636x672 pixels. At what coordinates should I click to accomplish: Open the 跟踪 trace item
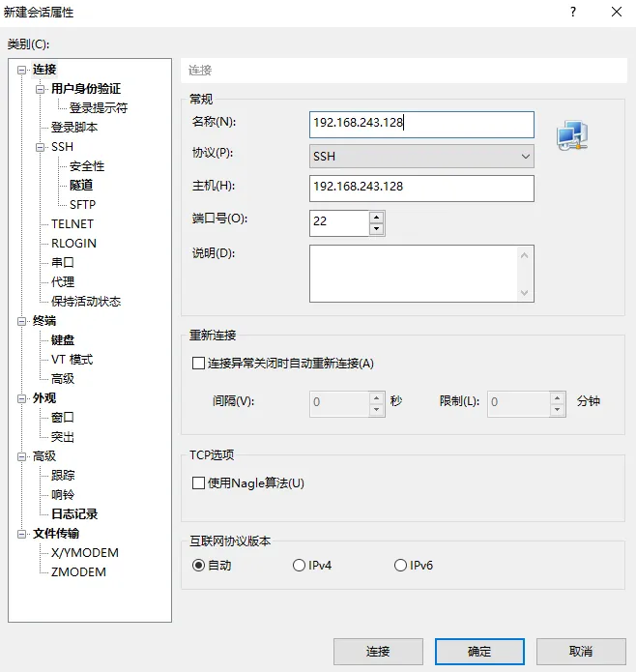(63, 476)
